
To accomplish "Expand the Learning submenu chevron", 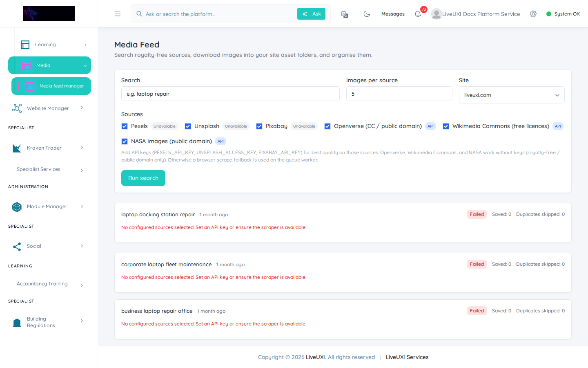I will tap(85, 45).
